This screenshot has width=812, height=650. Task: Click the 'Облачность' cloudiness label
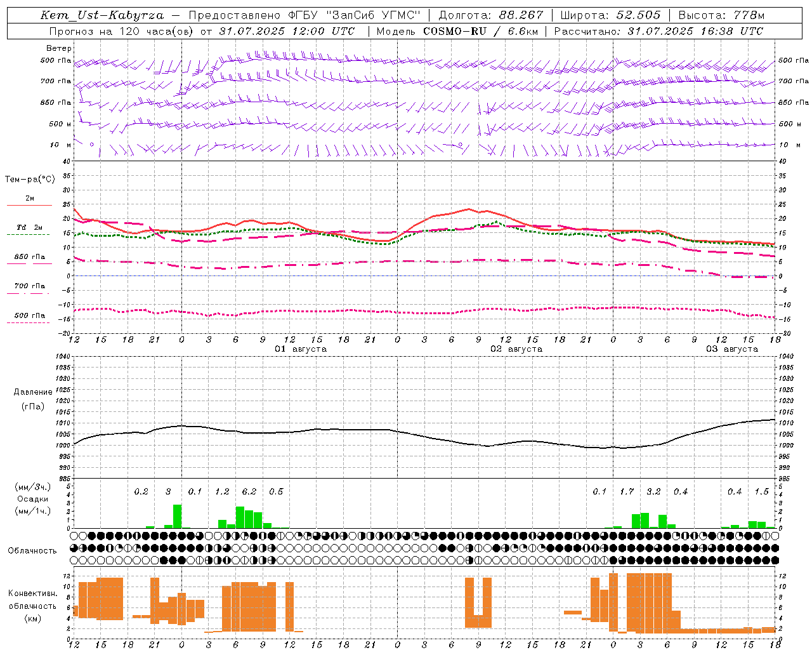click(32, 551)
